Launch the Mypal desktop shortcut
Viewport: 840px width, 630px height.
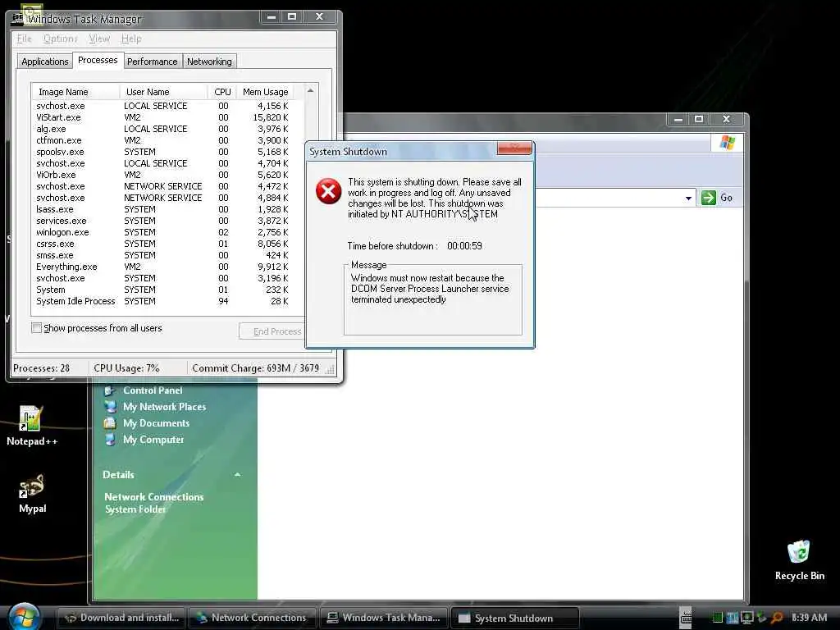32,494
